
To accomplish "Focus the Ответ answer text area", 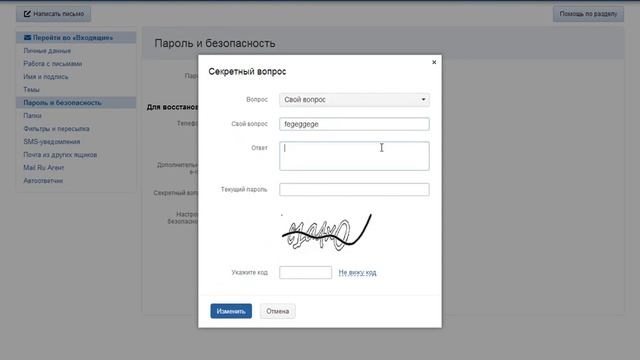I will tap(354, 156).
